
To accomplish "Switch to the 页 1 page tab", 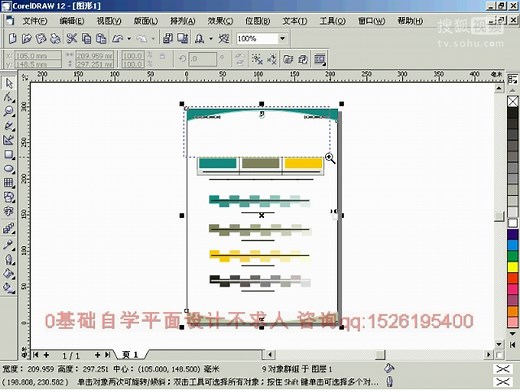I will click(x=130, y=355).
